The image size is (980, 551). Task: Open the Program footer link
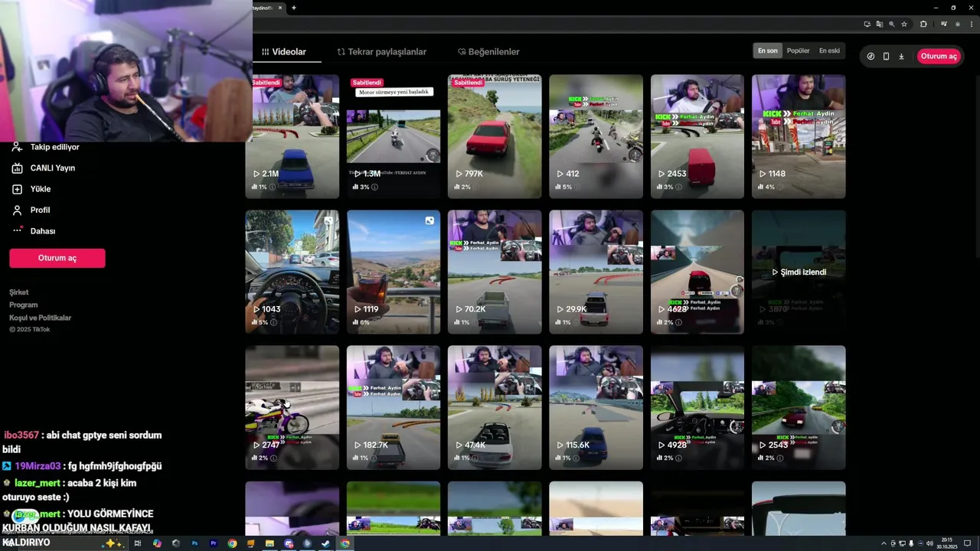click(x=23, y=305)
